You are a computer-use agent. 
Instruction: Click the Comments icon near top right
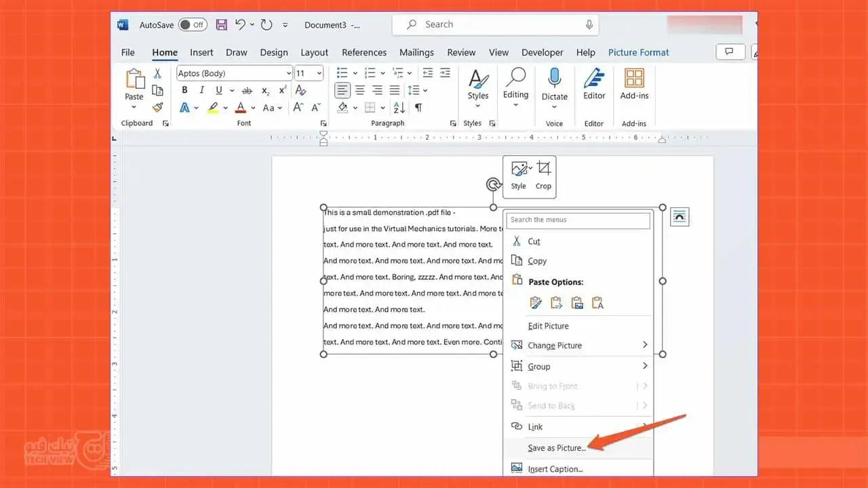pyautogui.click(x=730, y=52)
